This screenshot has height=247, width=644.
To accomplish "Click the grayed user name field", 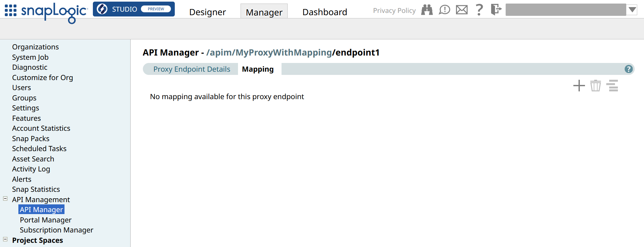I will coord(566,10).
